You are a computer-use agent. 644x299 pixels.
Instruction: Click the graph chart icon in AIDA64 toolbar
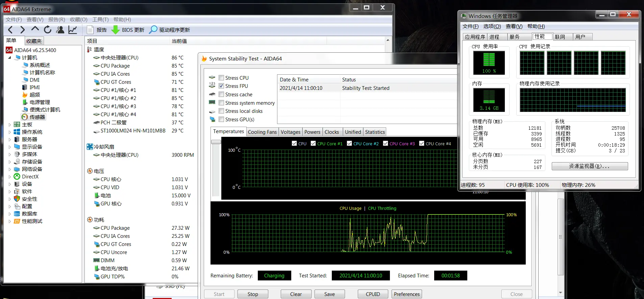[73, 30]
